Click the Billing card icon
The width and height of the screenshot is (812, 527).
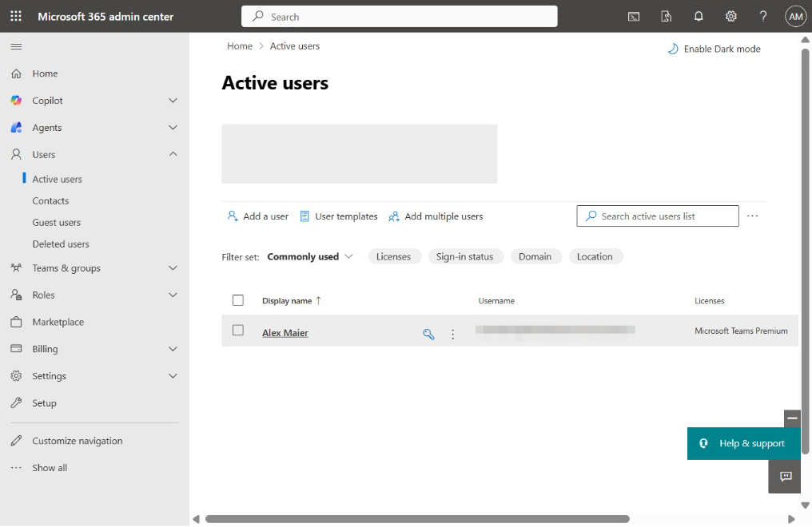17,349
